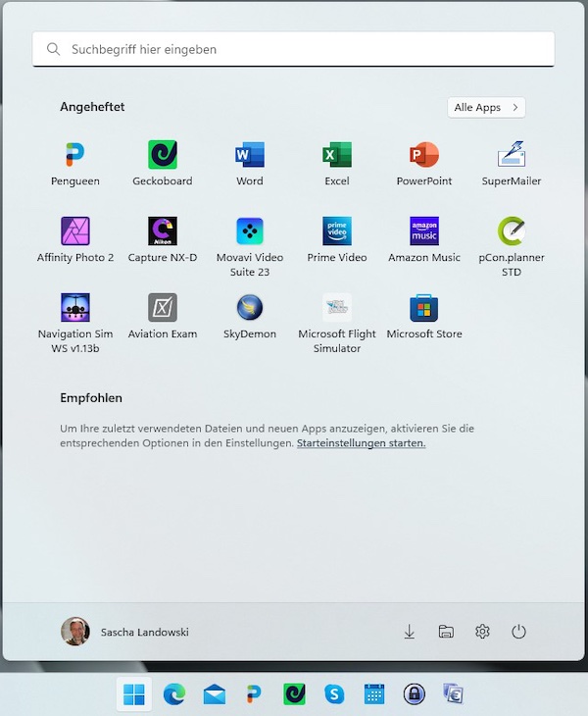Open Word from pinned apps
588x716 pixels.
coord(250,164)
